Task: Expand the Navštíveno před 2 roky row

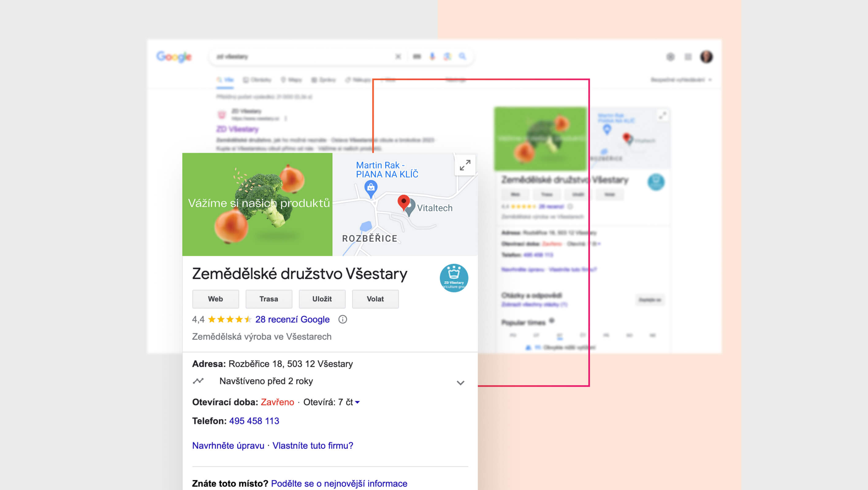Action: pos(460,383)
